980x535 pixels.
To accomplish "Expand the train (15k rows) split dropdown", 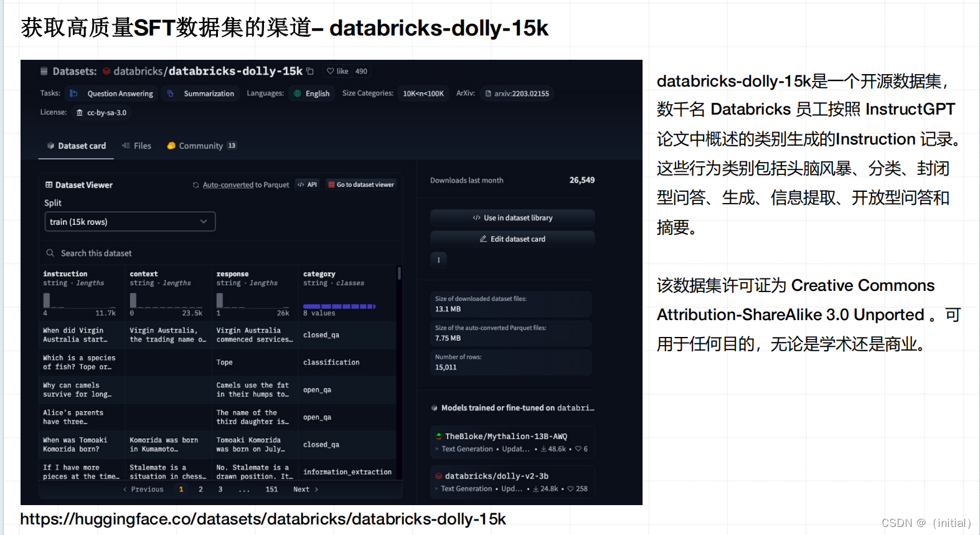I will [x=130, y=222].
